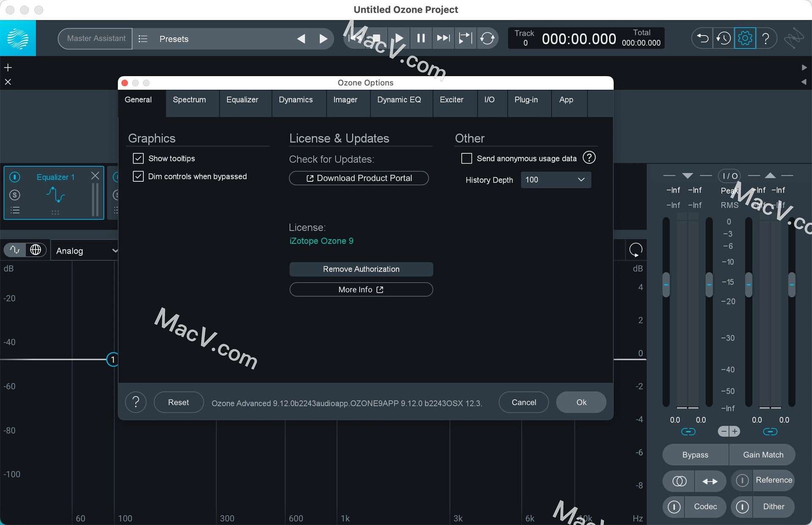Expand panel with right triangle arrow
This screenshot has width=812, height=525.
(804, 68)
